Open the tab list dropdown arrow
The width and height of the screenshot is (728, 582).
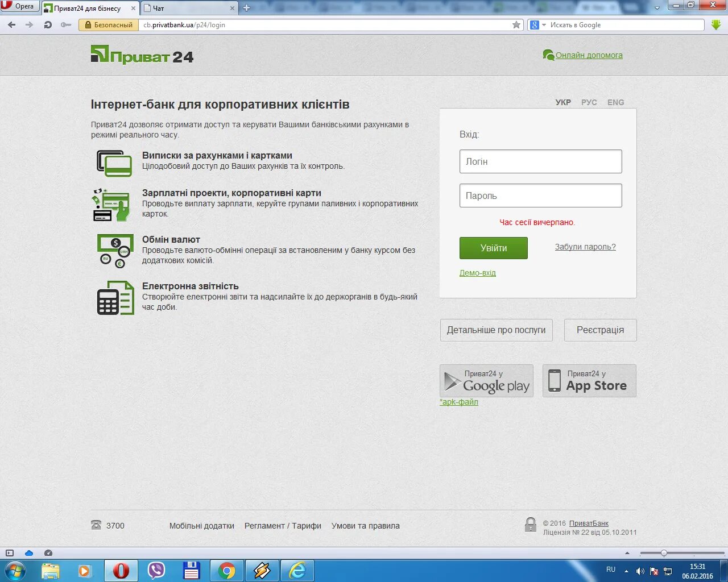pyautogui.click(x=657, y=8)
